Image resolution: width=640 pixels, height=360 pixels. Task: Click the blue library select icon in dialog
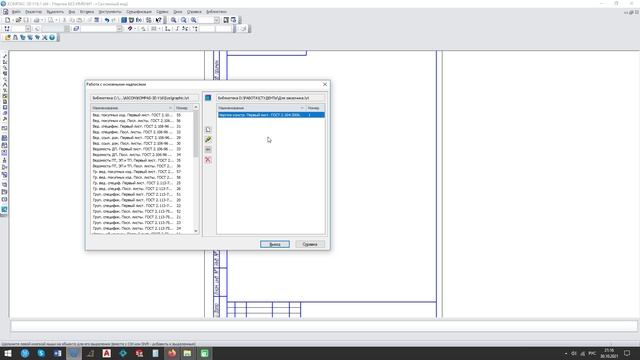208,98
